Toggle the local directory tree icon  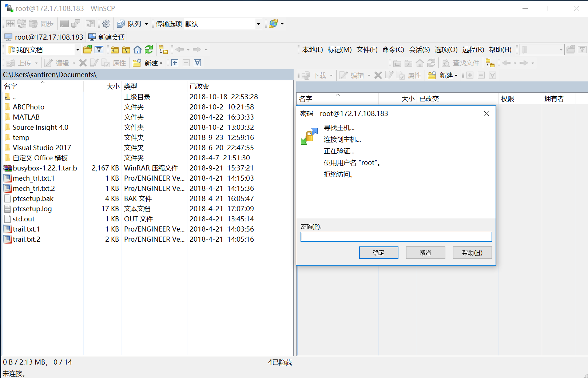tap(163, 50)
